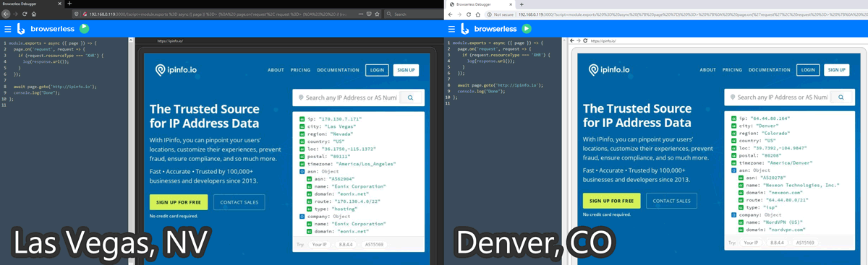Open a new tab in the Chrome window

[522, 4]
